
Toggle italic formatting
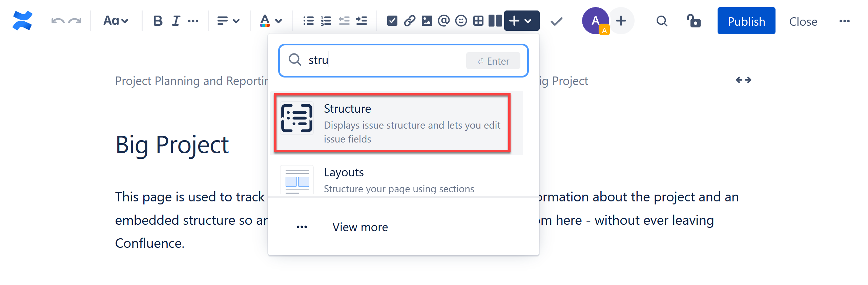coord(175,21)
